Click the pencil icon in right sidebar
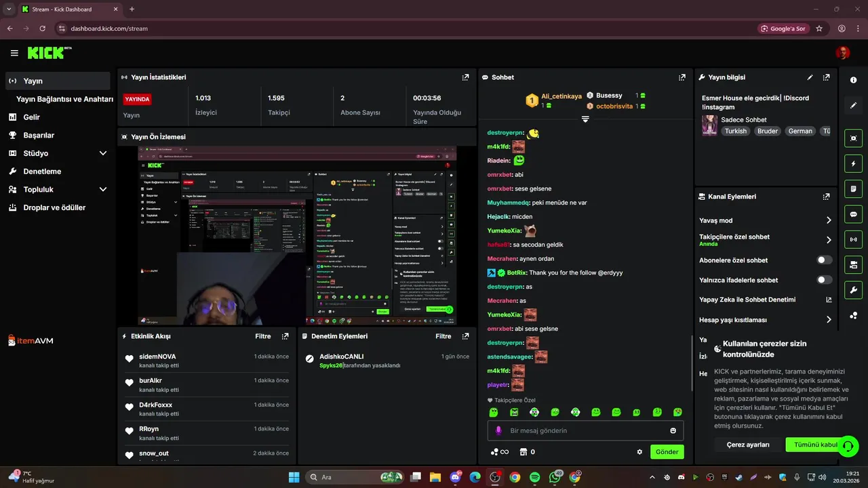868x488 pixels. click(853, 105)
